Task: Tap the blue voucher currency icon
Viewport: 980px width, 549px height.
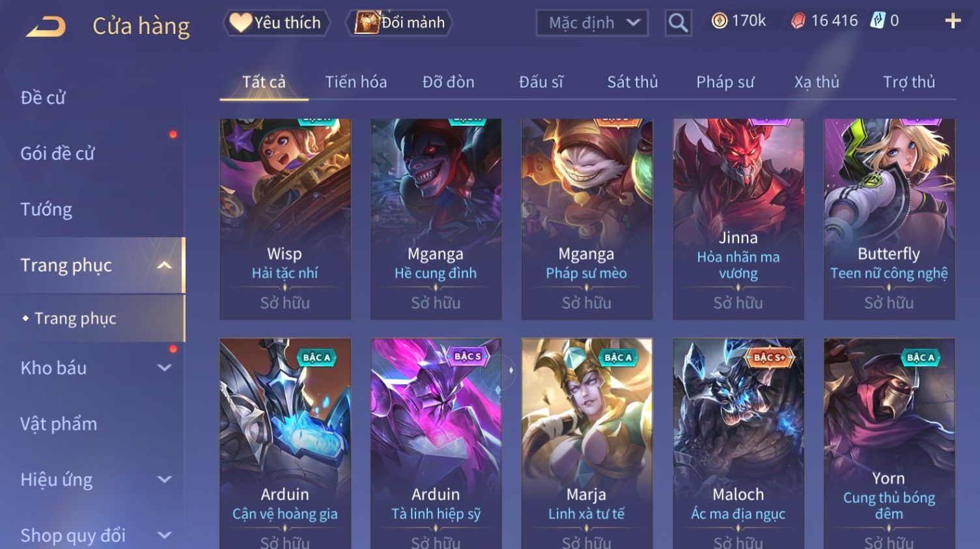Action: tap(878, 21)
